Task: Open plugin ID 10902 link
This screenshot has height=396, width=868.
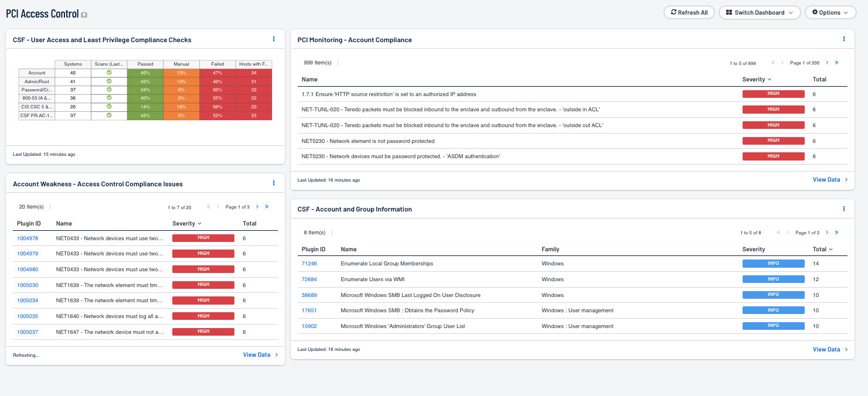Action: coord(309,326)
